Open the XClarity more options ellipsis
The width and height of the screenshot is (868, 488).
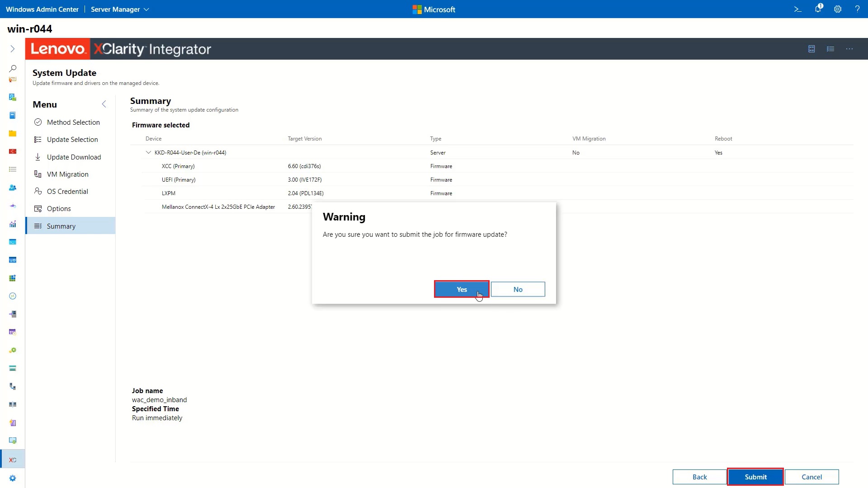click(849, 49)
